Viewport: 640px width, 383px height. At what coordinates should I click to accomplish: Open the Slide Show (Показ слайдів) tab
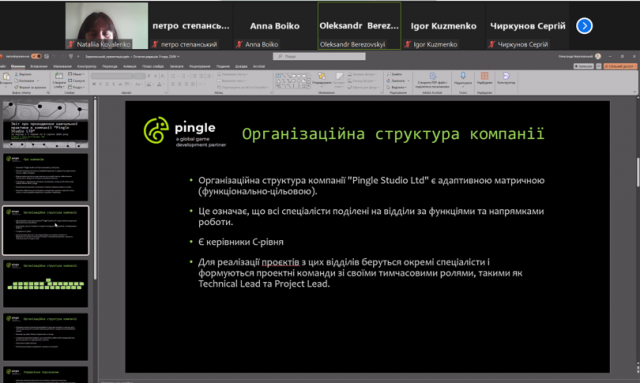pos(153,66)
